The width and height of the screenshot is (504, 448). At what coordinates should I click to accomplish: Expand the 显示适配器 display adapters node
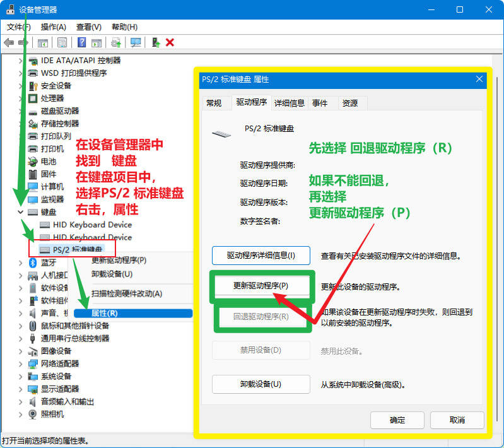coord(21,389)
